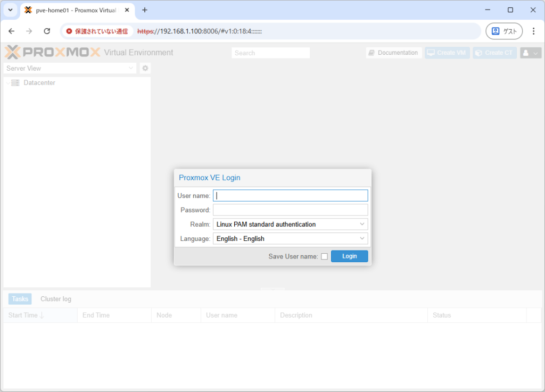This screenshot has height=392, width=545.
Task: Click the not-secure warning icon in address bar
Action: click(69, 31)
